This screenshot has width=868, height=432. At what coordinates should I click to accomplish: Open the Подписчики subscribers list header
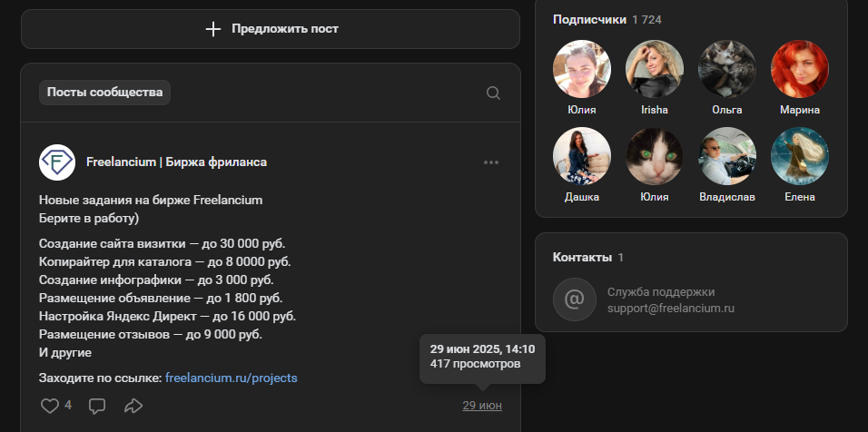(x=589, y=19)
